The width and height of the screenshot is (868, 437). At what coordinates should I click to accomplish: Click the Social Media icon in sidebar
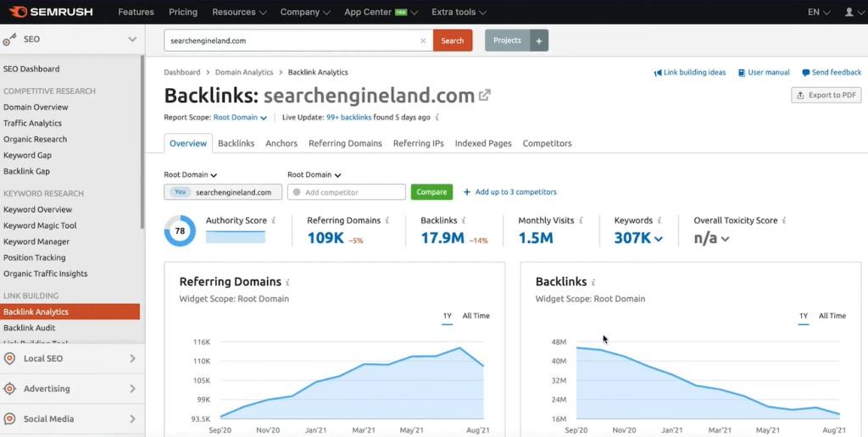[x=9, y=418]
